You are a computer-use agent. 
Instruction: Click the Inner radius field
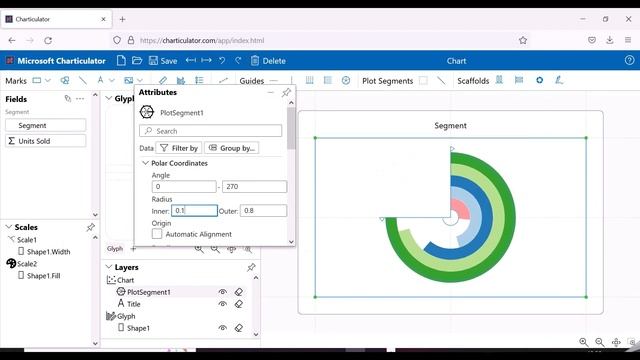click(194, 211)
